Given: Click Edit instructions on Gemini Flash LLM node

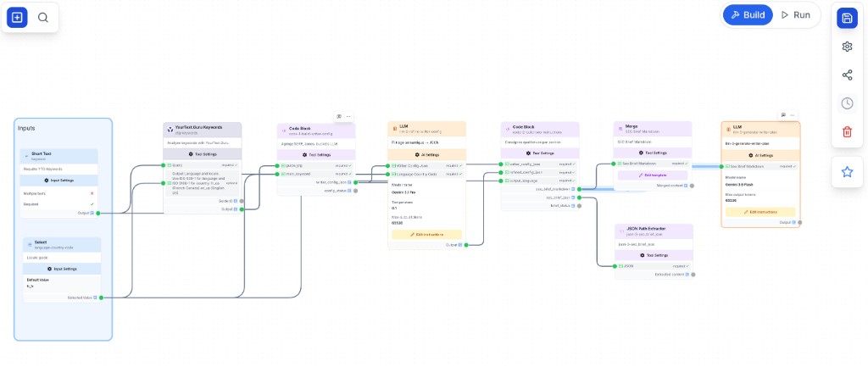Looking at the screenshot, I should pyautogui.click(x=760, y=211).
